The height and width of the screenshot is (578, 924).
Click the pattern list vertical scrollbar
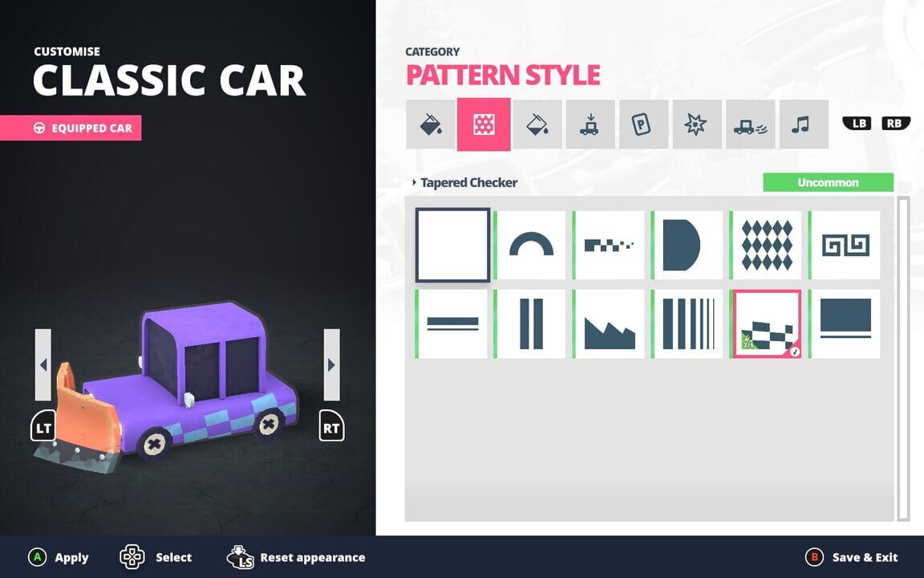pyautogui.click(x=903, y=357)
